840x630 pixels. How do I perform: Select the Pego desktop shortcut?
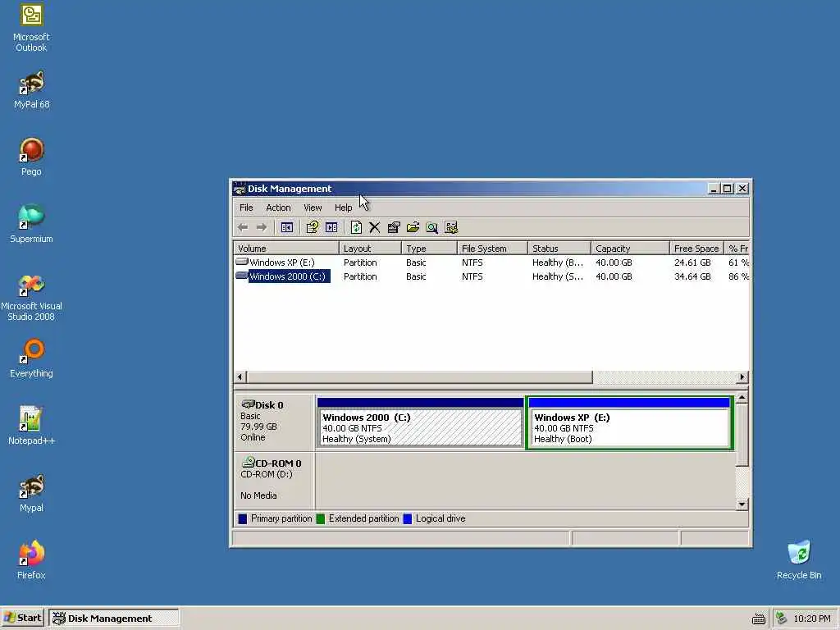pyautogui.click(x=31, y=157)
